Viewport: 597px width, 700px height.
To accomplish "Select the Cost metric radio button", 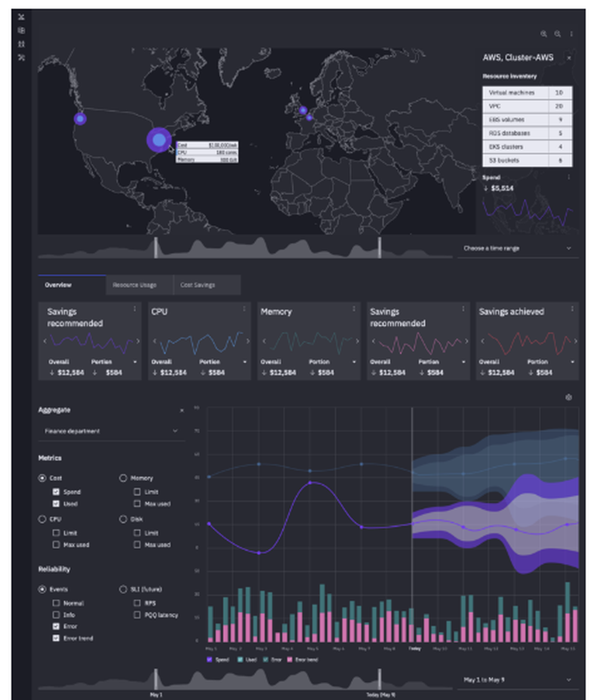I will click(x=42, y=478).
